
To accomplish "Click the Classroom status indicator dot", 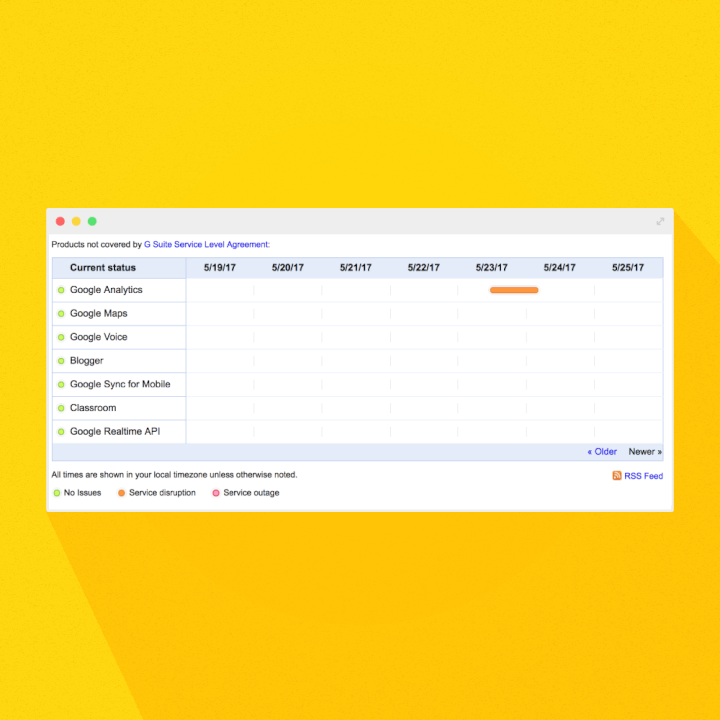I will point(61,408).
